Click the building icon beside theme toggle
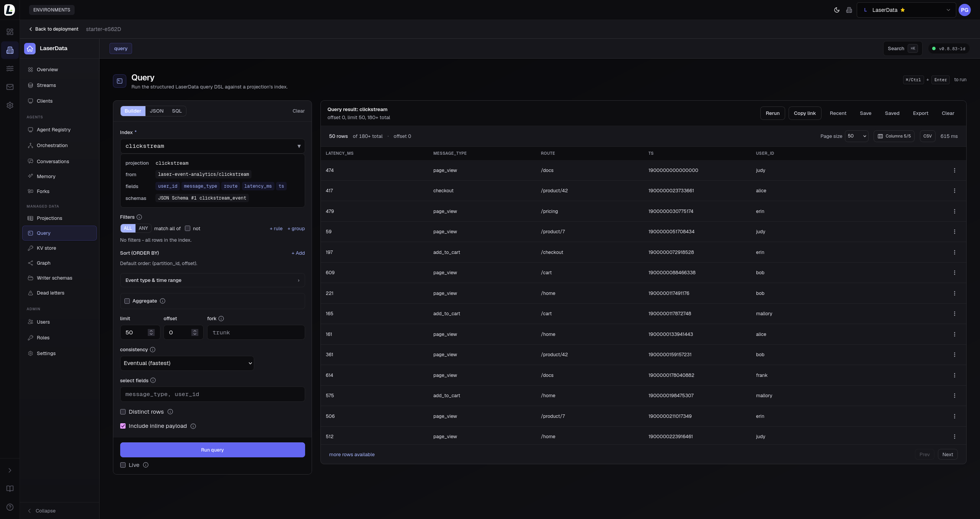980x519 pixels. [849, 10]
